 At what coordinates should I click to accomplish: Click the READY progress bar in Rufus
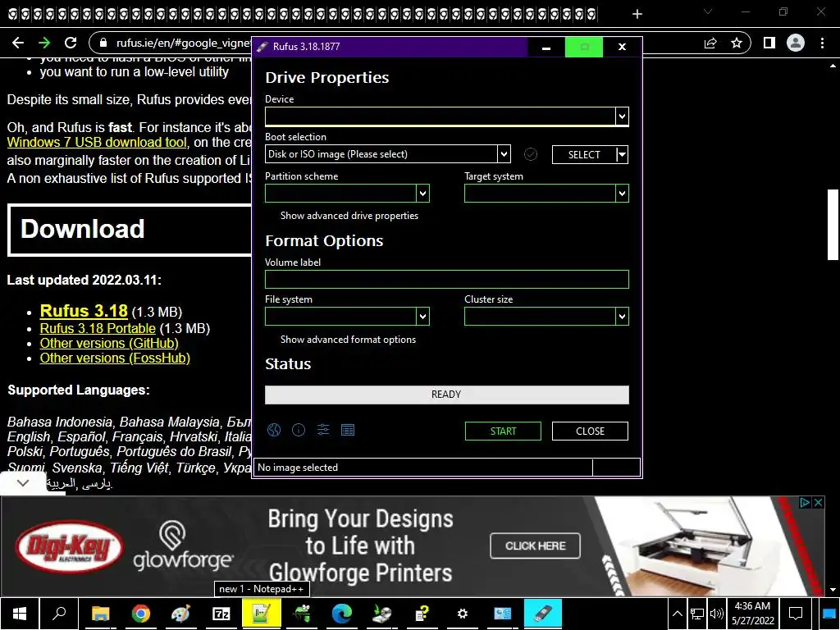(447, 395)
